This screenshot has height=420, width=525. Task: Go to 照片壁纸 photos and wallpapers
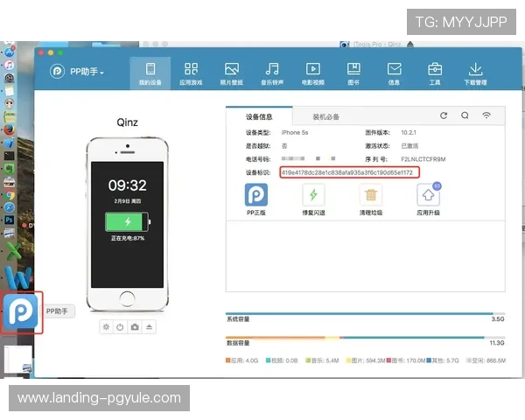click(232, 73)
